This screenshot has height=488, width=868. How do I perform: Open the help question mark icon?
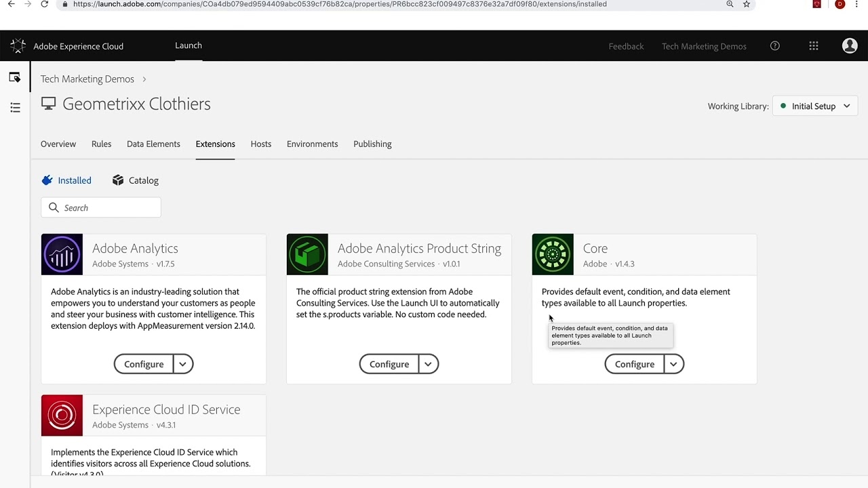775,46
